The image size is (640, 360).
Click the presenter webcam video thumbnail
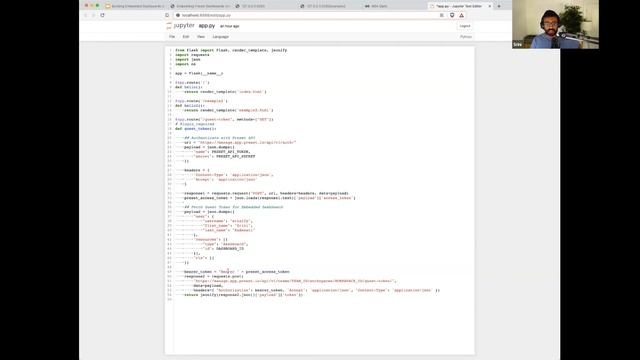point(556,24)
